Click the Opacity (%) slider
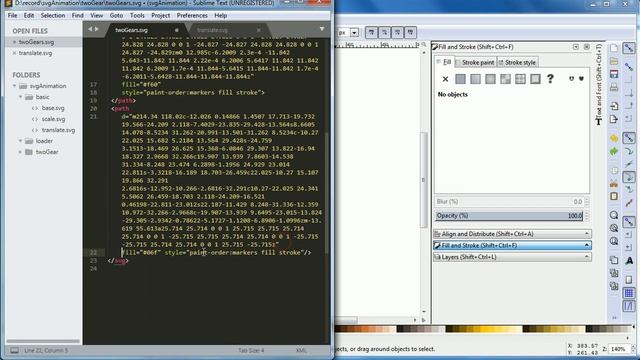Viewport: 640px width, 360px height. point(509,216)
